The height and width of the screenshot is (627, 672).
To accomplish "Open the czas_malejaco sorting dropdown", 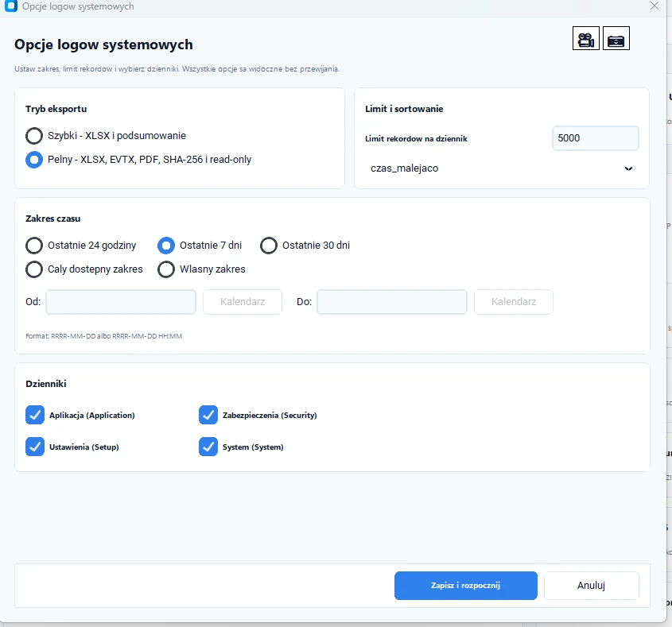I will pyautogui.click(x=502, y=168).
